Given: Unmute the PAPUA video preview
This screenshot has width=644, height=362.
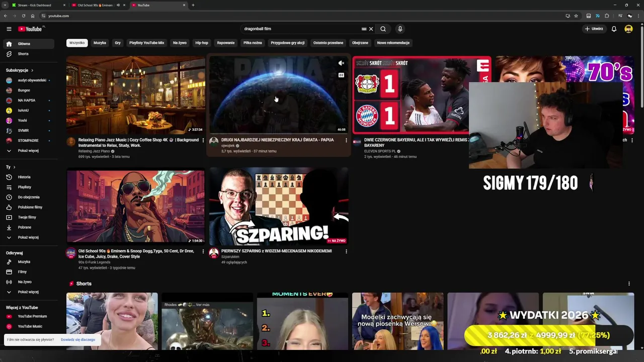Looking at the screenshot, I should click(x=341, y=63).
